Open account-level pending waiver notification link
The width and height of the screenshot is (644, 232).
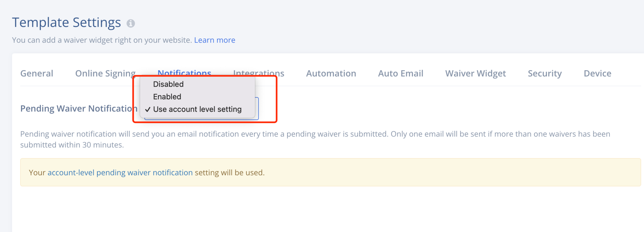[x=120, y=173]
